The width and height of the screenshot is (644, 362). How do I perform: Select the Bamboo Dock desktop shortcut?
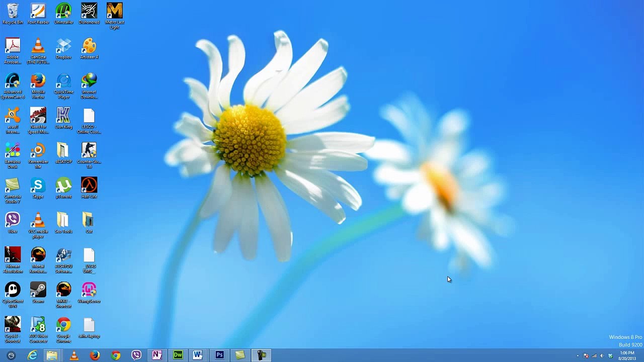coord(13,156)
